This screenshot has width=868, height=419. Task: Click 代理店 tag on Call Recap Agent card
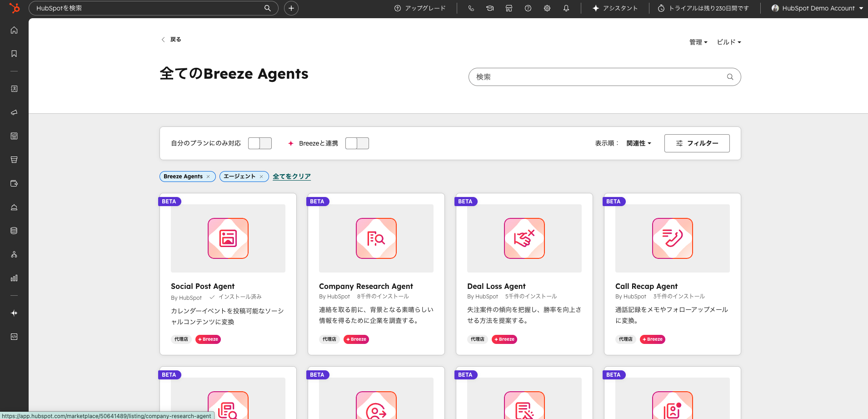coord(626,339)
